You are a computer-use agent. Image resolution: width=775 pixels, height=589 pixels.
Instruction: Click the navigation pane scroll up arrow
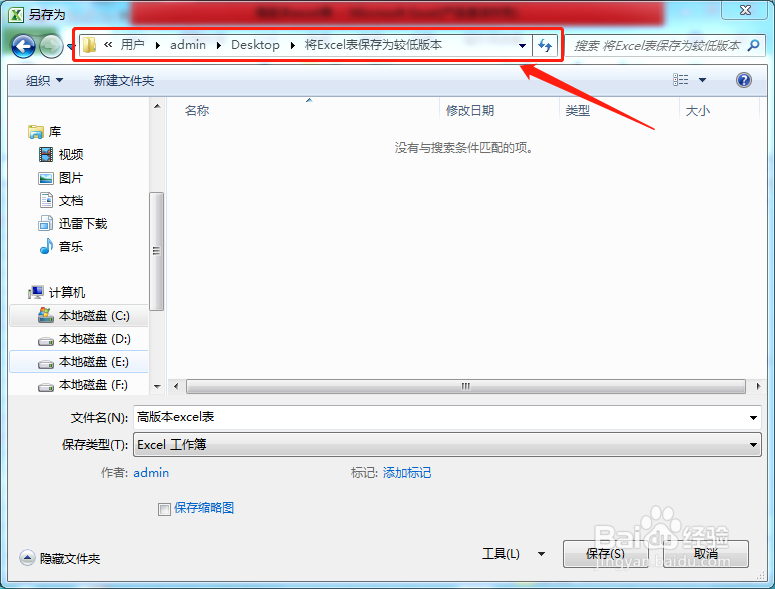(x=157, y=106)
